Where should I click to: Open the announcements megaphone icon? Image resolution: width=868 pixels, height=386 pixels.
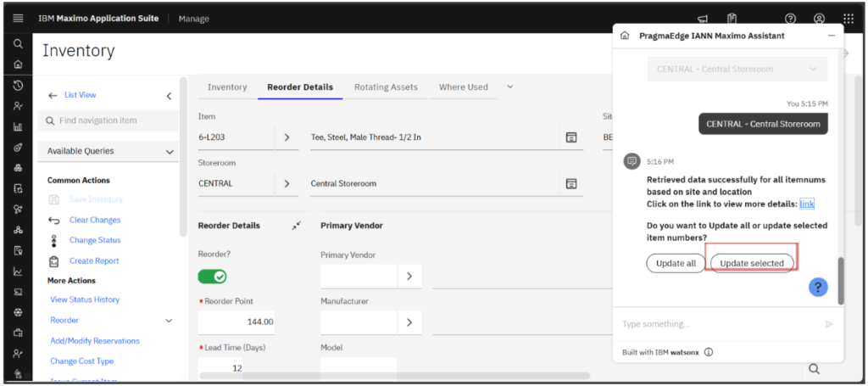click(703, 19)
